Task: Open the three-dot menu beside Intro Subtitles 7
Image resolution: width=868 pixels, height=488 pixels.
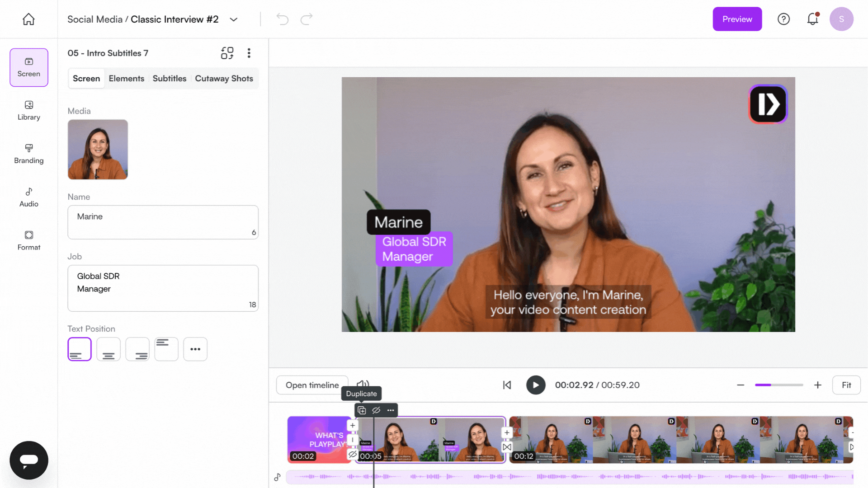Action: 249,53
